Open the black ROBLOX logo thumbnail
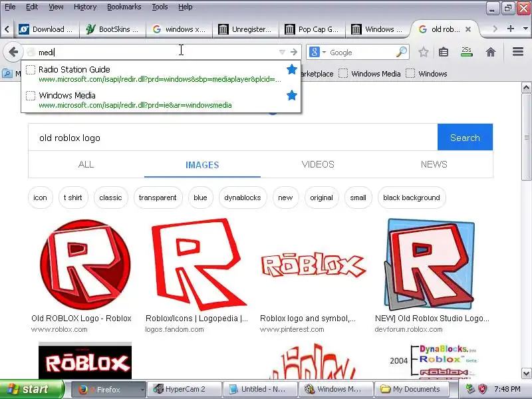The width and height of the screenshot is (532, 399). coord(85,360)
